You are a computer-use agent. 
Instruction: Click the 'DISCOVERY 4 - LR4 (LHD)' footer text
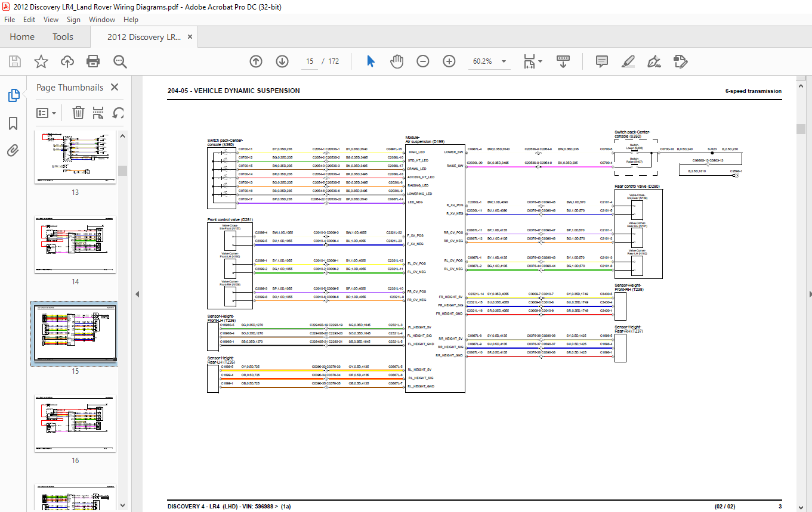point(203,507)
